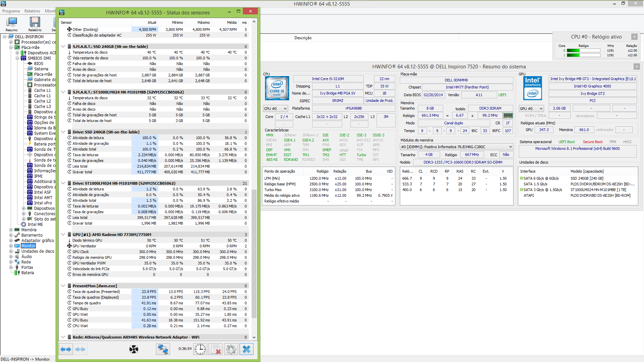The width and height of the screenshot is (644, 362).
Task: Open sensor settings with the gear icon
Action: click(x=231, y=349)
